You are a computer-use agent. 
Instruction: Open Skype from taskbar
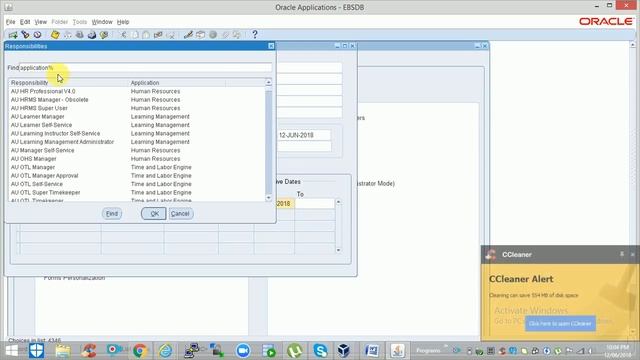320,351
